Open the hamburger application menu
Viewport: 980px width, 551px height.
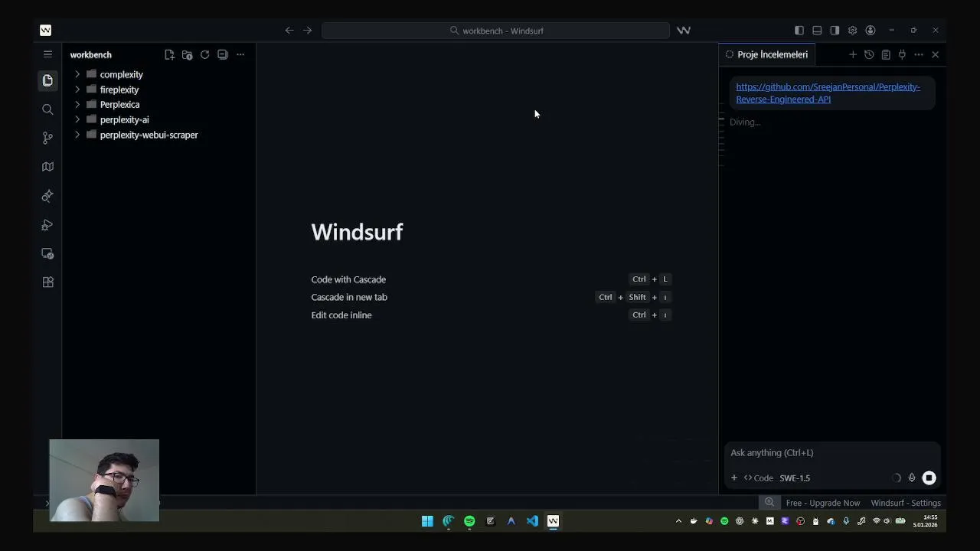click(x=47, y=54)
